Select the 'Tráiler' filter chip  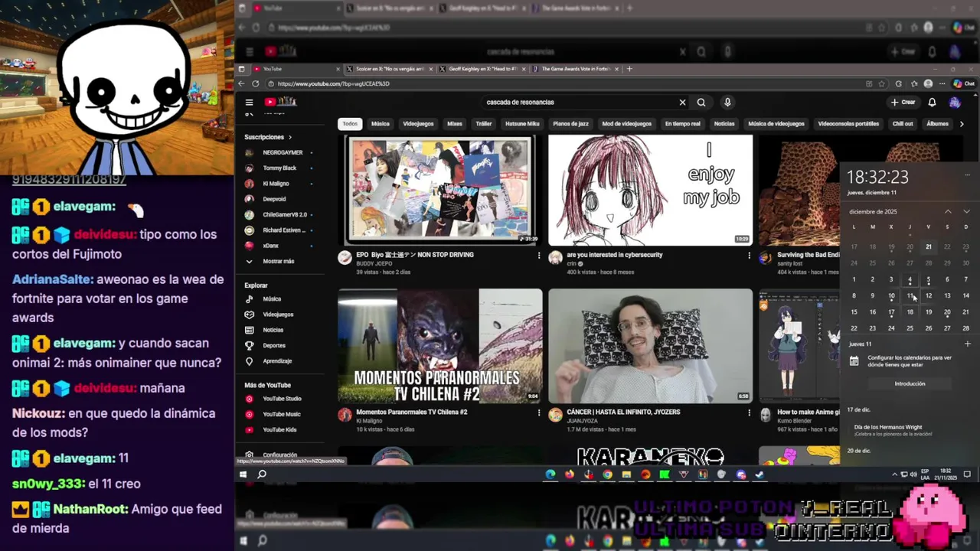484,123
